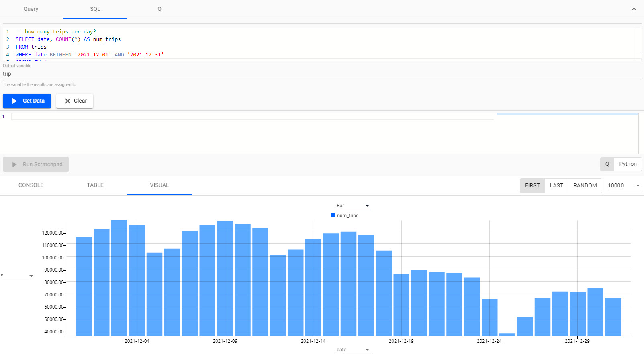644x354 pixels.
Task: Open the CONSOLE tab
Action: click(x=31, y=185)
